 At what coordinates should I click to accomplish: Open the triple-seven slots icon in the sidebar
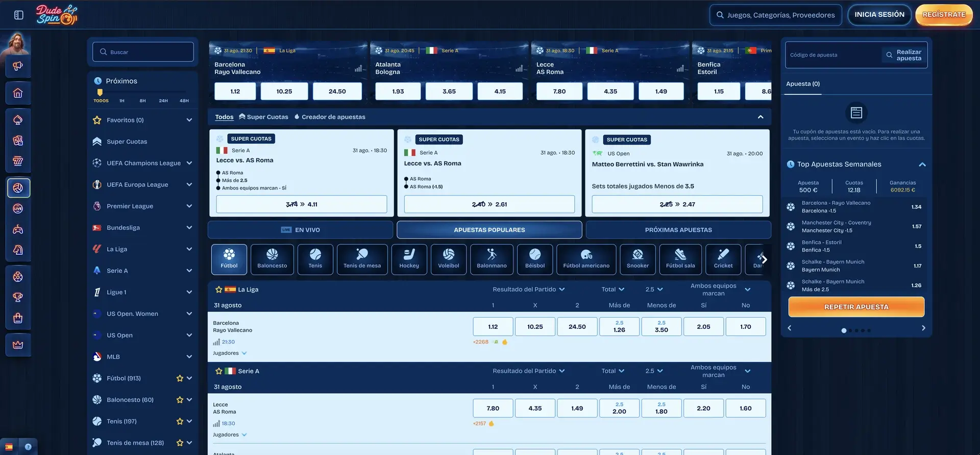[18, 161]
